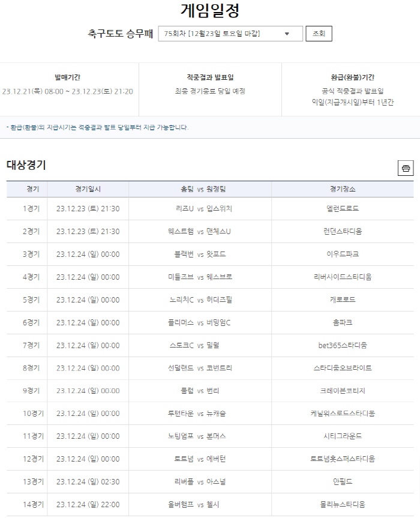Click the 플리머스 vs 버밍엄C match
Viewport: 420px width, 518px height.
point(199,323)
